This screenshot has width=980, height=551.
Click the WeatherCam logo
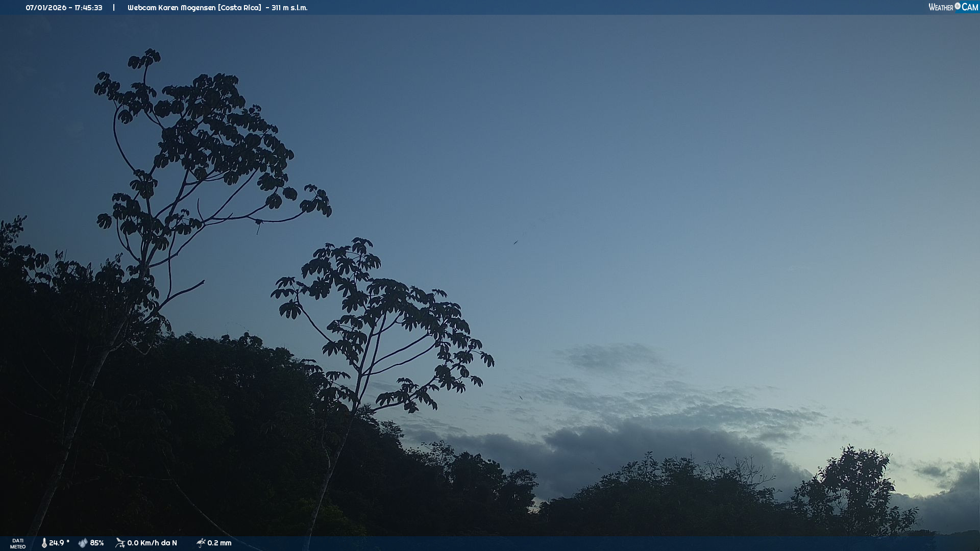pyautogui.click(x=952, y=7)
